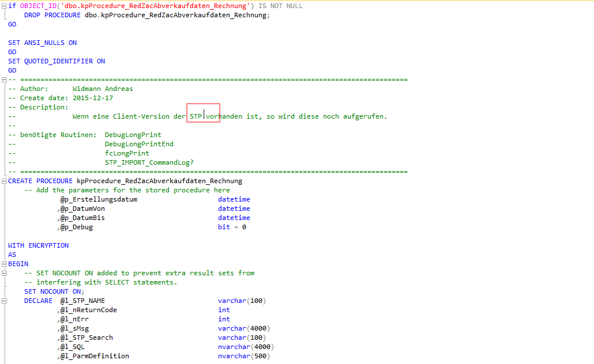594x364 pixels.
Task: Collapse the CREATE PROCEDURE region
Action: (3, 181)
